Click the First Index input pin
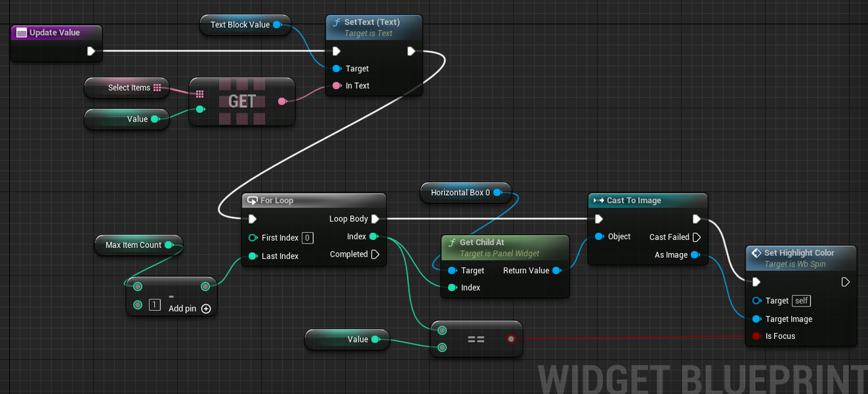Screen dimensions: 868x394 pos(252,238)
